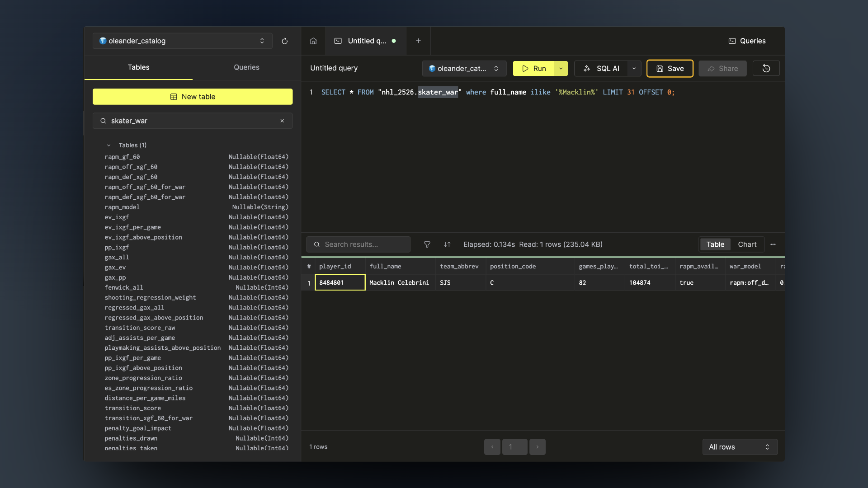Expand the SQL AI dropdown arrow
The image size is (868, 488).
pos(634,68)
